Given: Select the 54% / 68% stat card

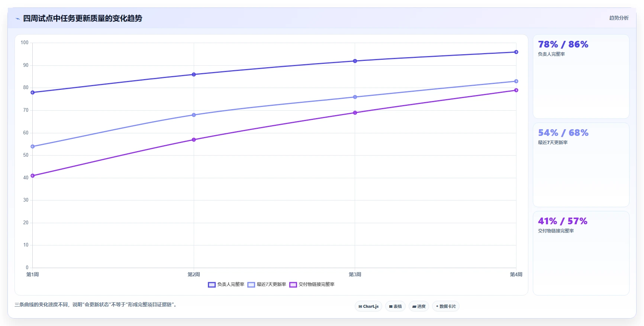Looking at the screenshot, I should point(581,165).
